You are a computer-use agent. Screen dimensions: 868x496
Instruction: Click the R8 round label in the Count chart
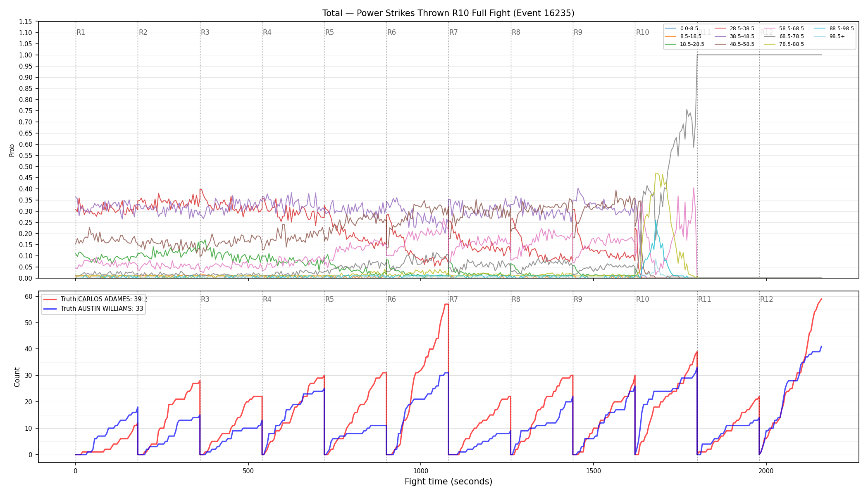pyautogui.click(x=516, y=299)
